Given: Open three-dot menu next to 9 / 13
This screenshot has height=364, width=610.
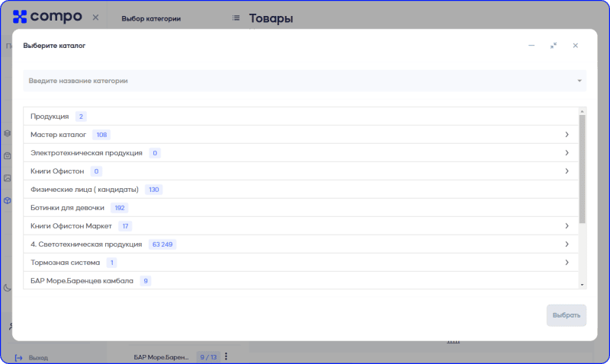Looking at the screenshot, I should point(226,356).
